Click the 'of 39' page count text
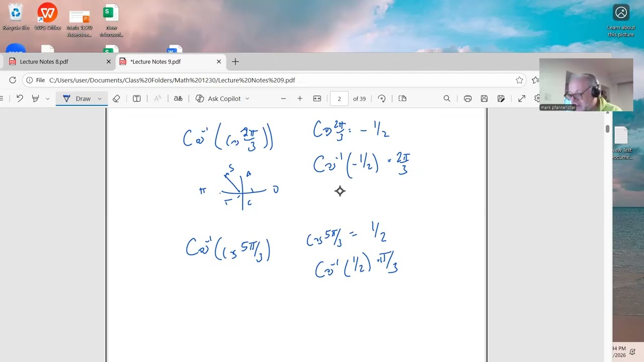Image resolution: width=644 pixels, height=362 pixels. [x=359, y=99]
